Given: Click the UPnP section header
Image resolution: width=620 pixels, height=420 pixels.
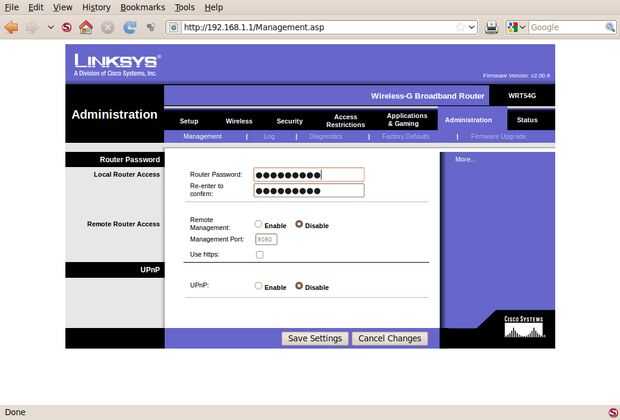Looking at the screenshot, I should coord(115,270).
